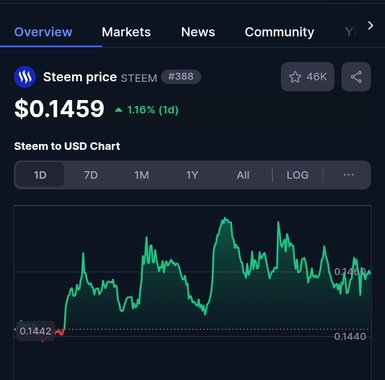Screen dimensions: 385x380
Task: Select the 1D chart range
Action: point(40,175)
